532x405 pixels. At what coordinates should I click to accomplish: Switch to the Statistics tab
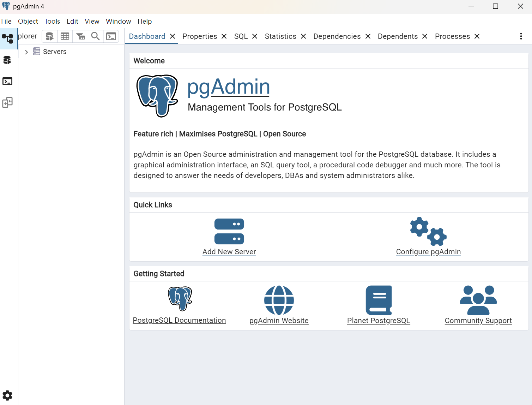click(280, 36)
